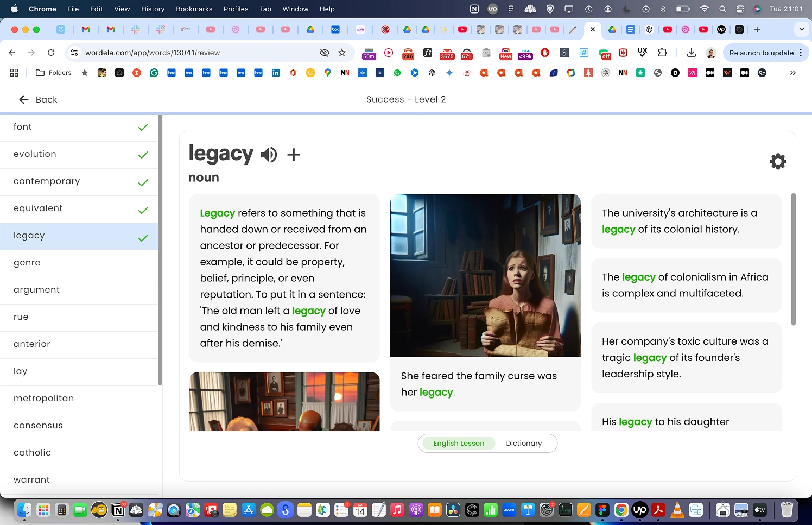812x525 pixels.
Task: Select 'catholic' from the word list
Action: coord(79,453)
